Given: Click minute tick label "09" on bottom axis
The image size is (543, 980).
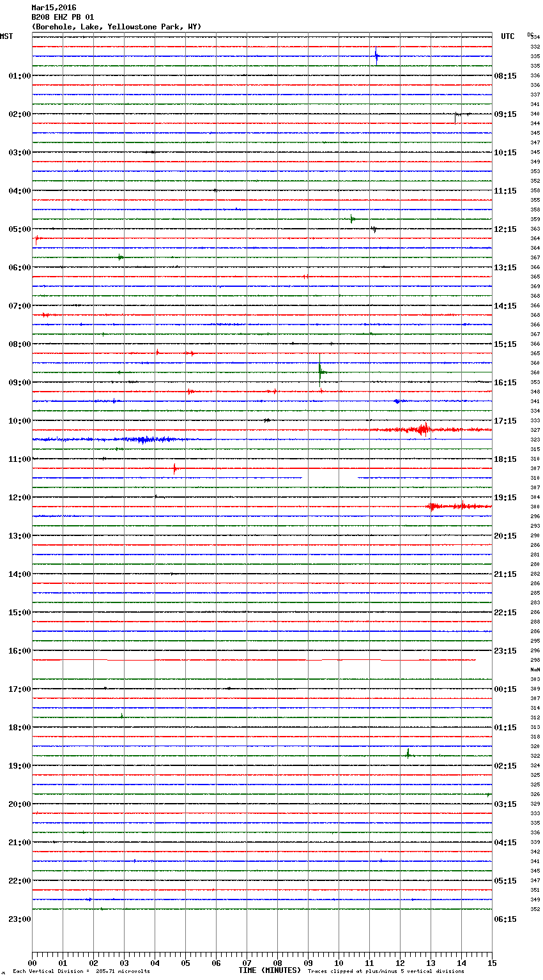Looking at the screenshot, I should coord(308,963).
